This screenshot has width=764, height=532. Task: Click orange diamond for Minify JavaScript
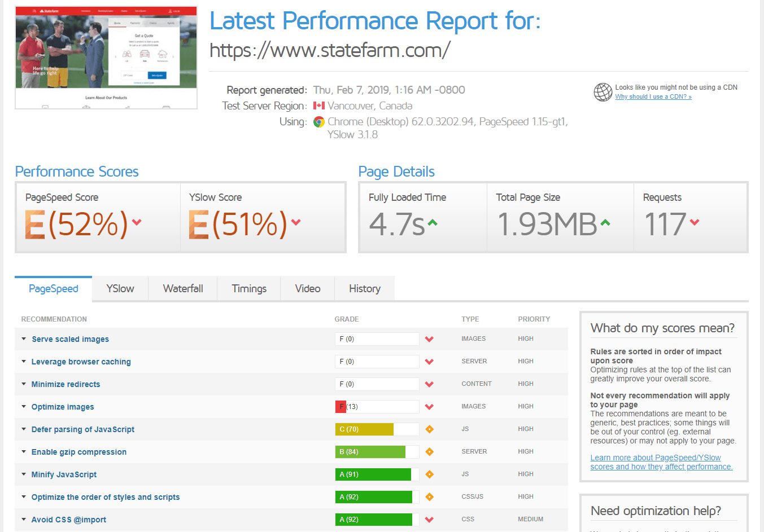tap(429, 474)
